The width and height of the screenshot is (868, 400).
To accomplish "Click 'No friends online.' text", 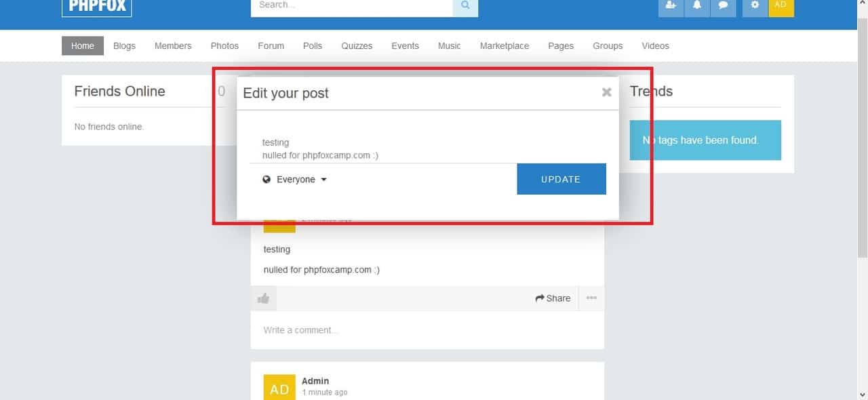I will [109, 127].
